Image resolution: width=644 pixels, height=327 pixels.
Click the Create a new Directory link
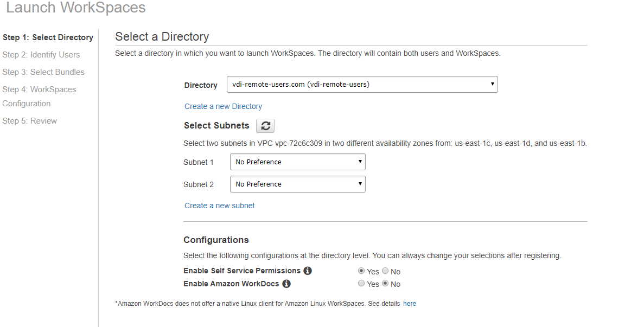(223, 106)
